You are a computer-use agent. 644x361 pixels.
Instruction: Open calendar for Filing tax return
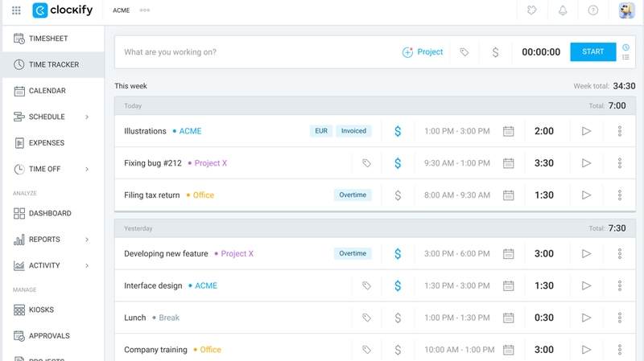pyautogui.click(x=509, y=195)
